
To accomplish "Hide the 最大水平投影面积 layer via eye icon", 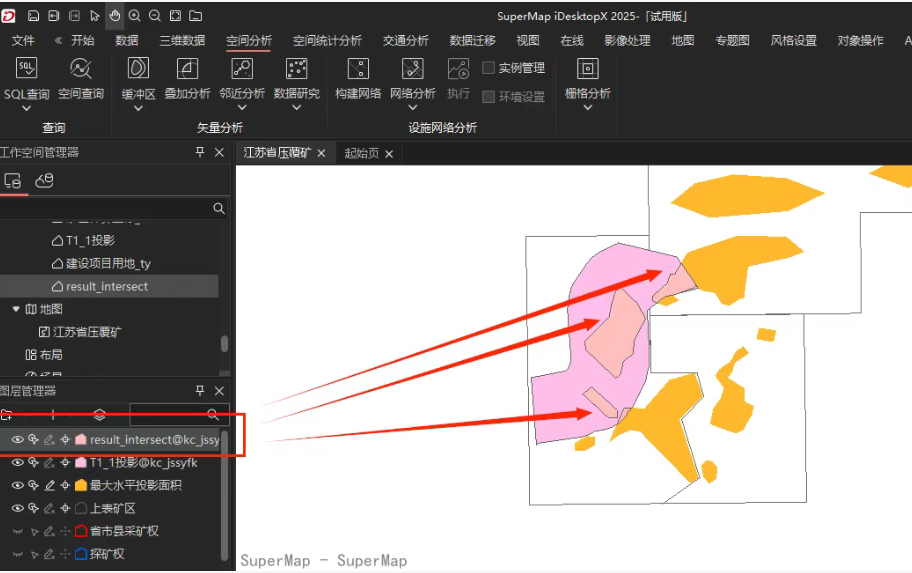I will point(17,485).
